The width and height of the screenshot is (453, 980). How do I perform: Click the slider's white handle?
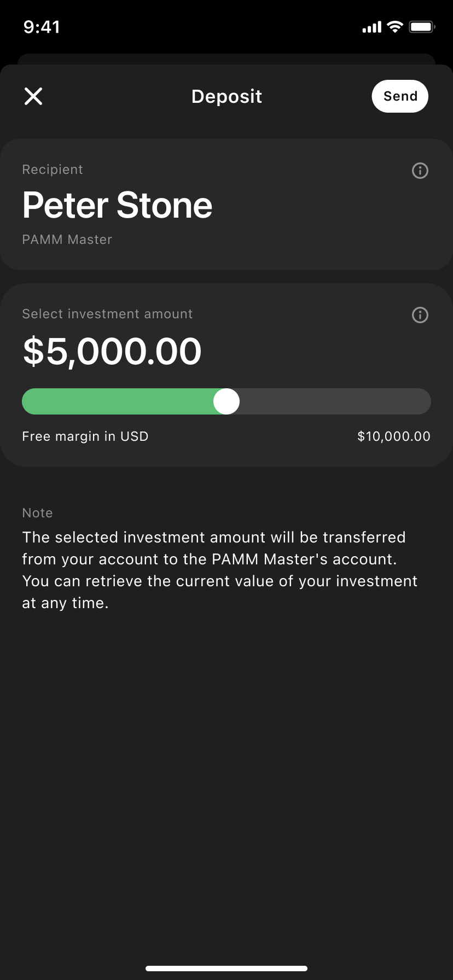coord(226,401)
